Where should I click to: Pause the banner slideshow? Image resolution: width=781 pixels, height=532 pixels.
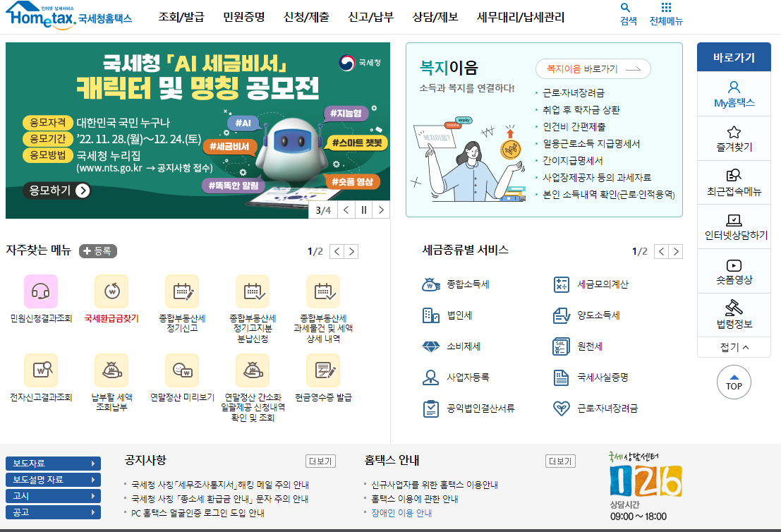[x=364, y=210]
